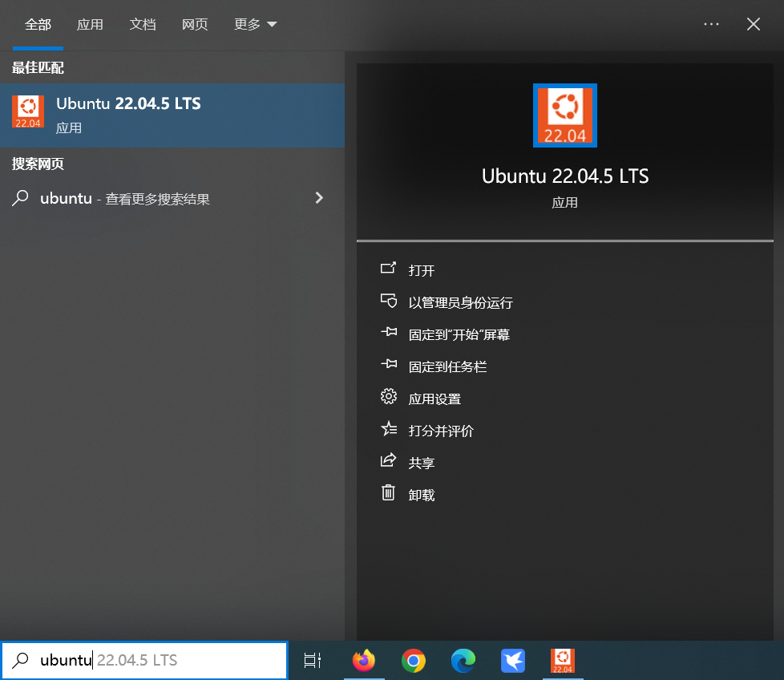Click the Task View taskbar icon

click(x=313, y=661)
